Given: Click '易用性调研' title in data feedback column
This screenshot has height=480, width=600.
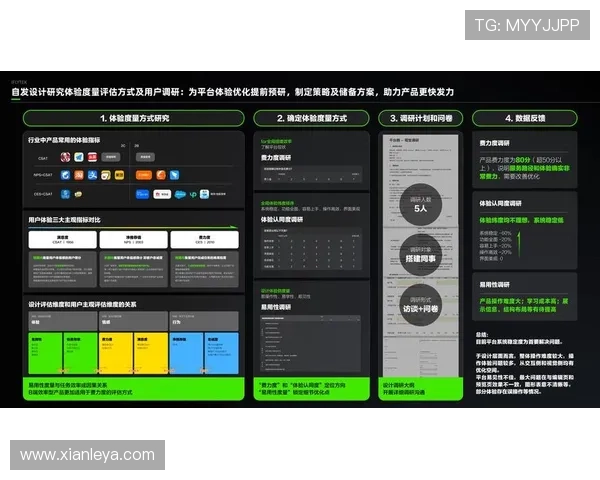Looking at the screenshot, I should (x=494, y=285).
